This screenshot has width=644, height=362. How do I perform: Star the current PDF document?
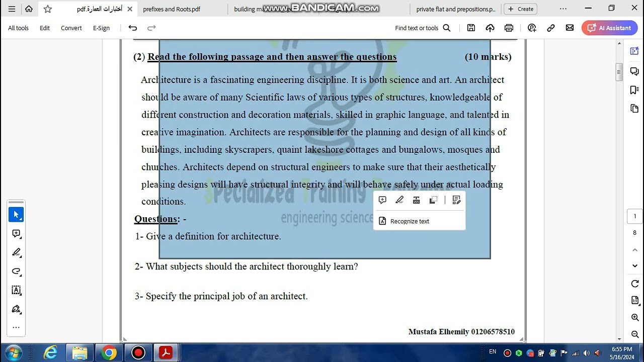click(48, 9)
